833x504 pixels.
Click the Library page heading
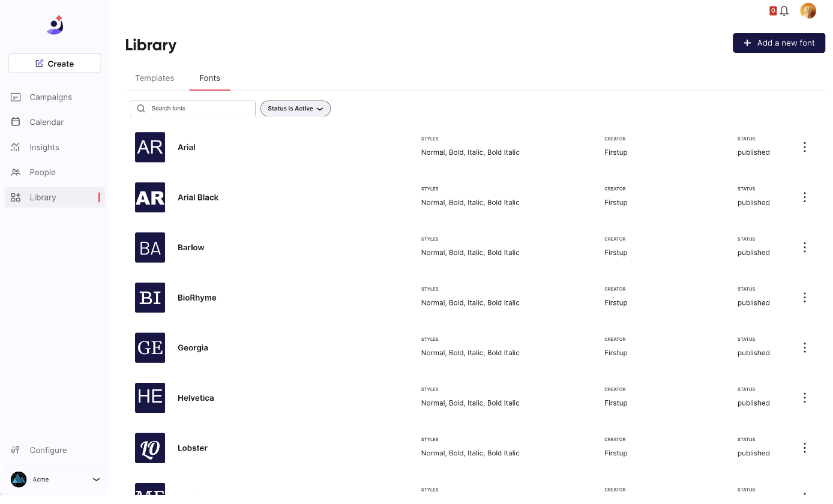point(151,45)
